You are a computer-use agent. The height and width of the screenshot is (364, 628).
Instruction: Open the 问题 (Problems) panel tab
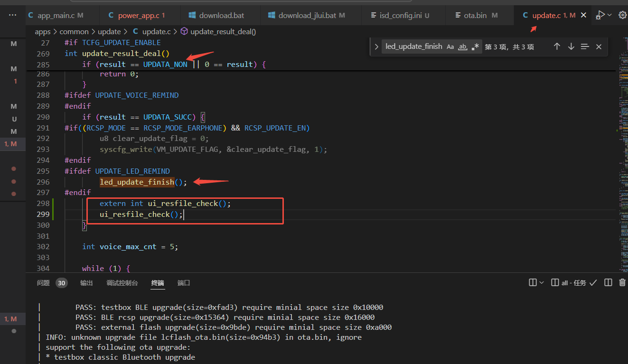pos(43,283)
